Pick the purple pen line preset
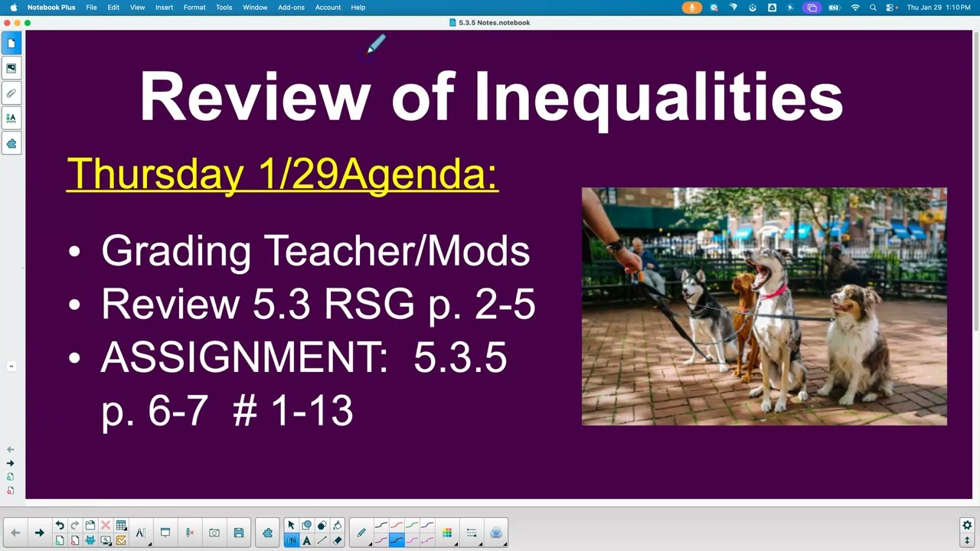980x551 pixels. pyautogui.click(x=427, y=525)
